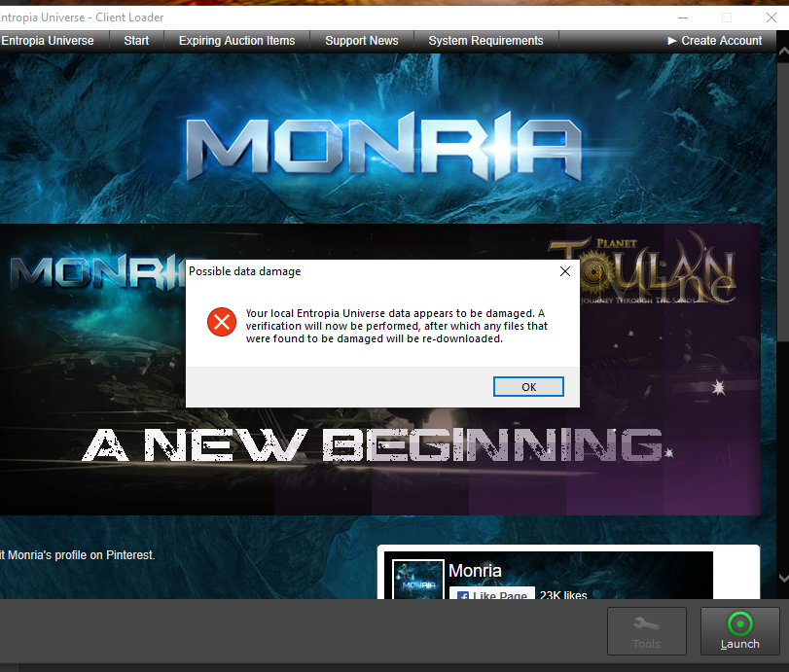789x672 pixels.
Task: Open Expiring Auction Items tab
Action: click(237, 41)
